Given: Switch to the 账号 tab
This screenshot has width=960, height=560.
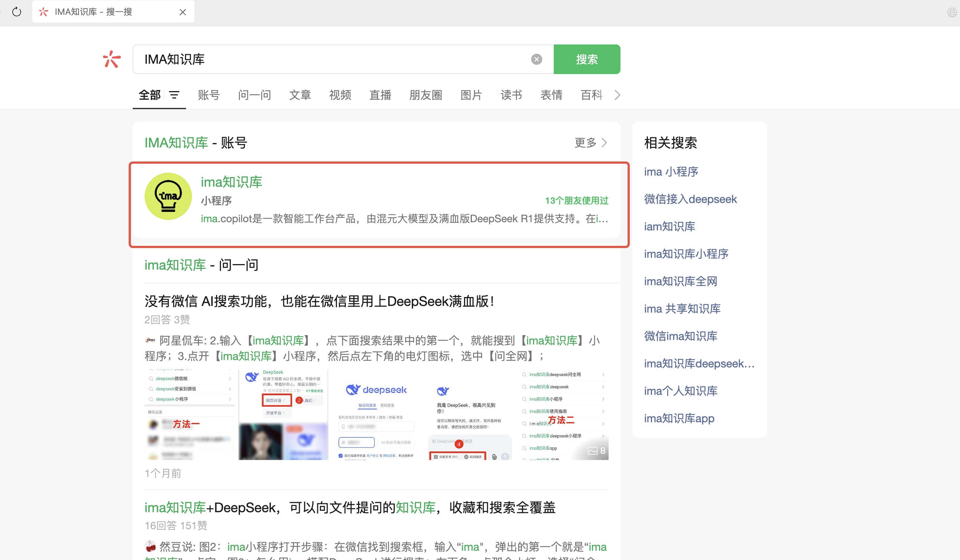Looking at the screenshot, I should (x=209, y=95).
